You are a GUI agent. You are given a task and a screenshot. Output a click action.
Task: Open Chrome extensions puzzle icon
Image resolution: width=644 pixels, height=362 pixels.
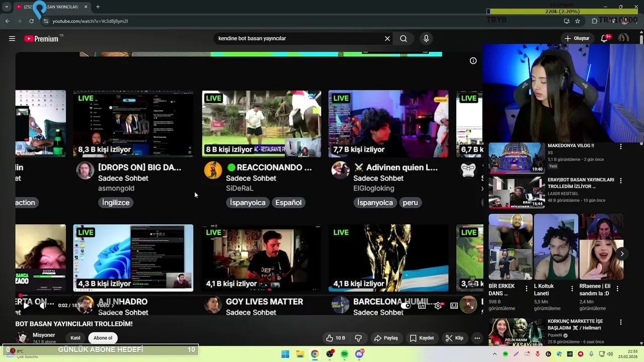(x=594, y=21)
